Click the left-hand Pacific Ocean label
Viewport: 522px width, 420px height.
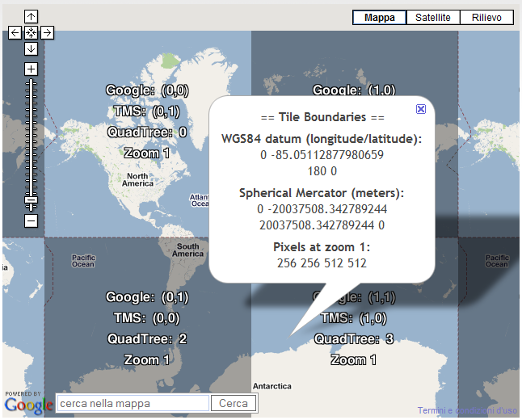coord(83,261)
